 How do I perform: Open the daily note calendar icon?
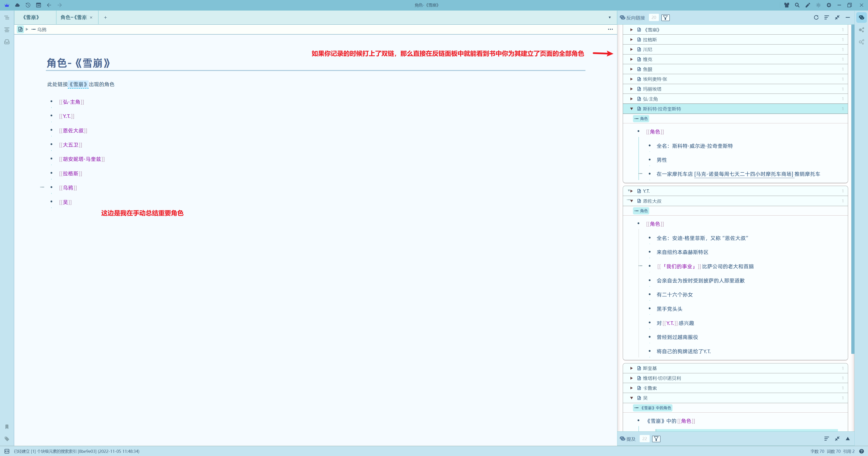38,5
